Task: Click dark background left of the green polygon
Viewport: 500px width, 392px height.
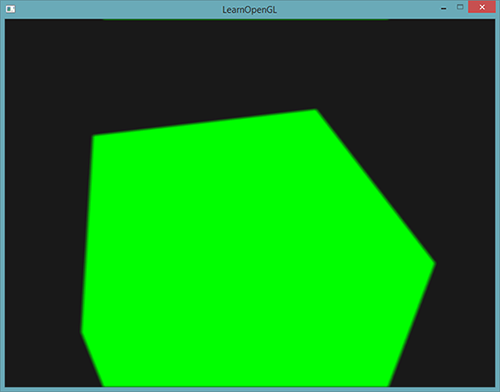Action: tap(43, 233)
